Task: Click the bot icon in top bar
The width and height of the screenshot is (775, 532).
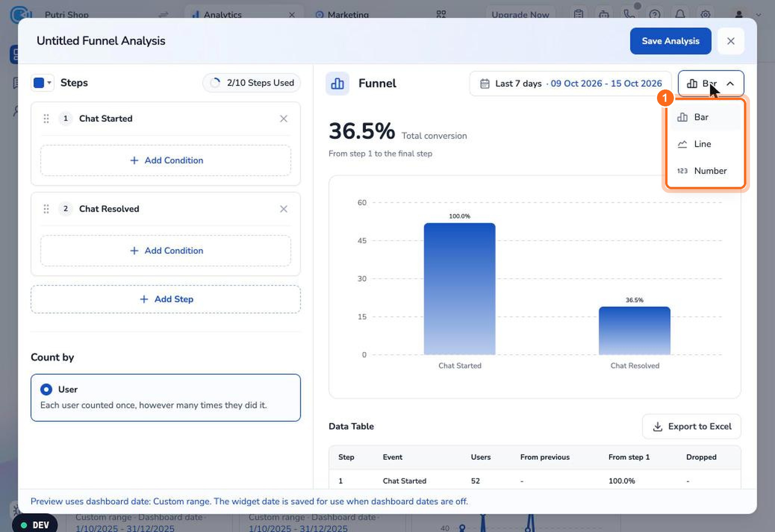Action: pyautogui.click(x=604, y=15)
